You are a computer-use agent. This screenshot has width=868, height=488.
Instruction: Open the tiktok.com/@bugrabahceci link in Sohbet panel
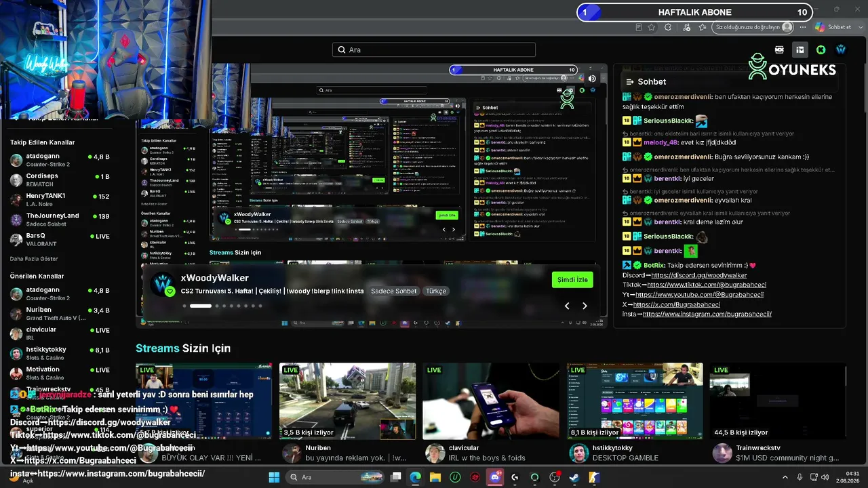pos(707,285)
